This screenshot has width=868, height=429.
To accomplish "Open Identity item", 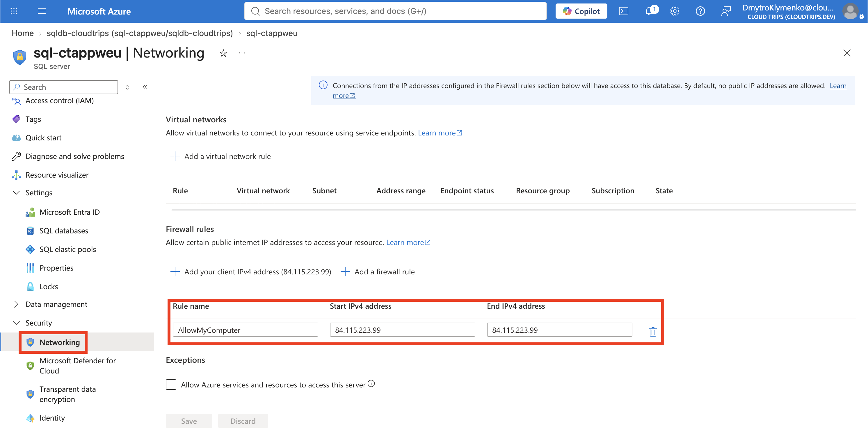I will (x=52, y=418).
